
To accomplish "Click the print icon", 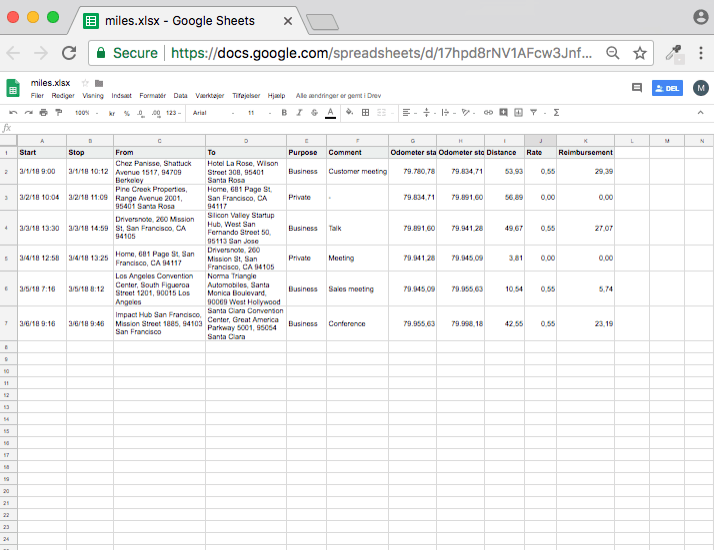I will click(x=43, y=113).
